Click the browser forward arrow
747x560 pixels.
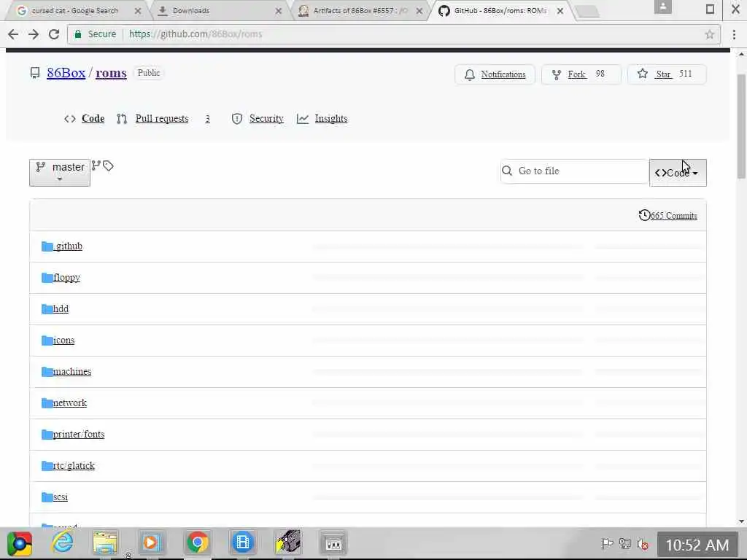(34, 34)
